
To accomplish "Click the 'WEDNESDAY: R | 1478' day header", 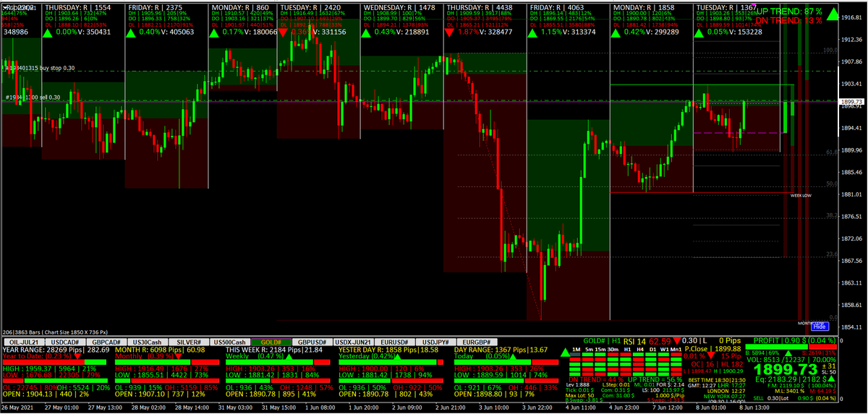I will pyautogui.click(x=399, y=7).
